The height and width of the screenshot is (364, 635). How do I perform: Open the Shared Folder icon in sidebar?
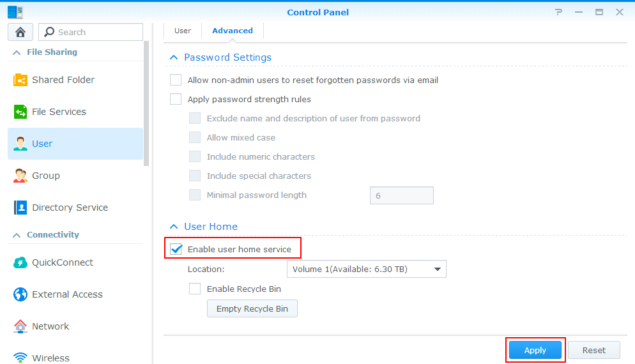(20, 80)
